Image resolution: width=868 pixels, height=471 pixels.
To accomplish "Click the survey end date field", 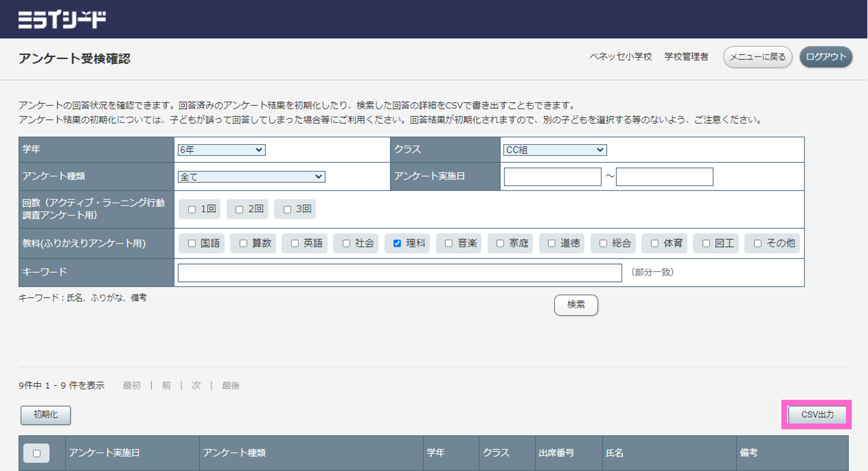I will tap(664, 177).
